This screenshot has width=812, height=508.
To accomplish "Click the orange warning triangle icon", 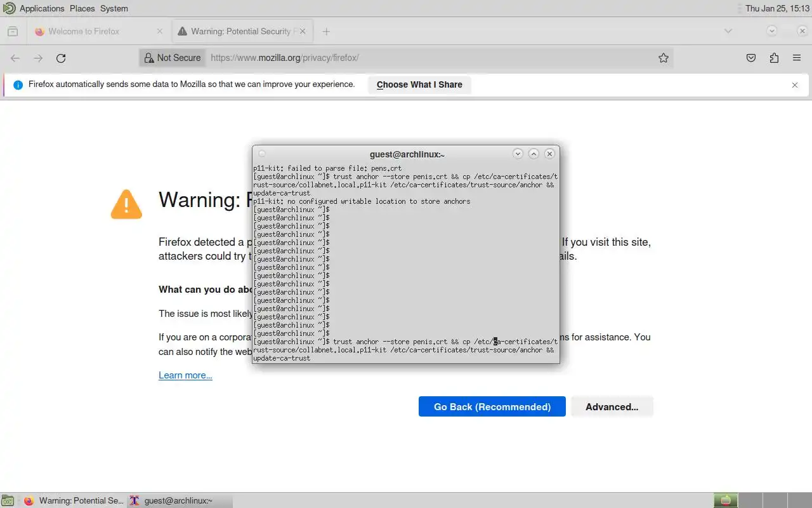I will 126,204.
